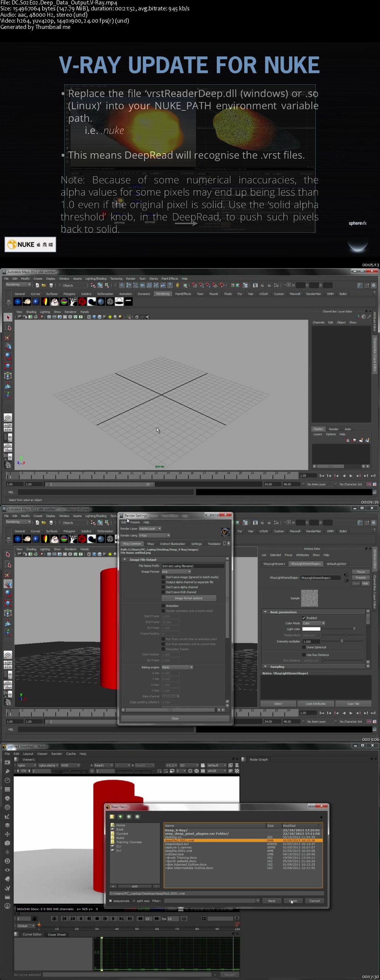Click the pause updates icon in Nuke viewer

click(203, 771)
